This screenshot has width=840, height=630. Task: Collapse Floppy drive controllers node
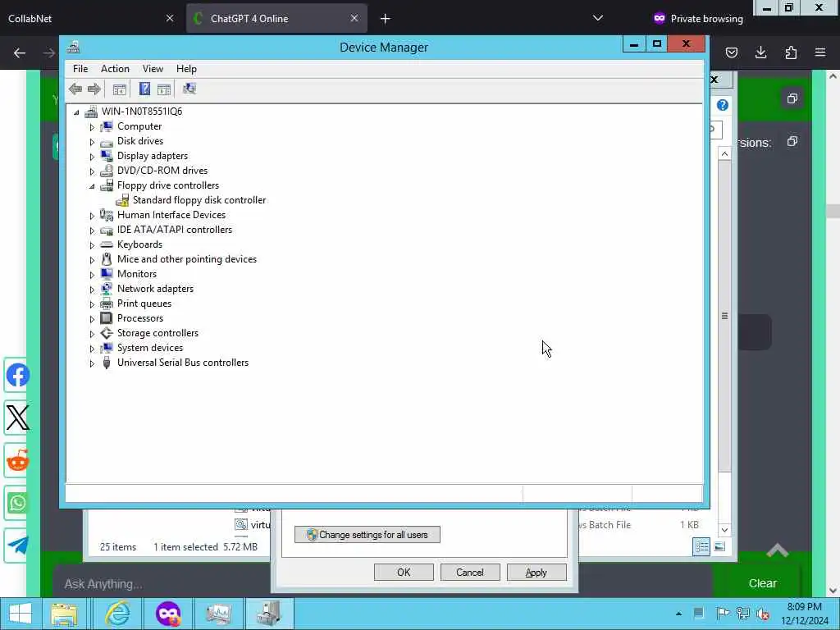click(x=92, y=186)
